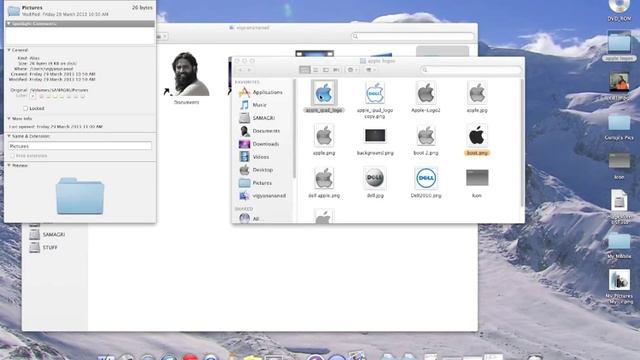This screenshot has height=360, width=640.
Task: Click the apple logos window search field
Action: click(471, 70)
